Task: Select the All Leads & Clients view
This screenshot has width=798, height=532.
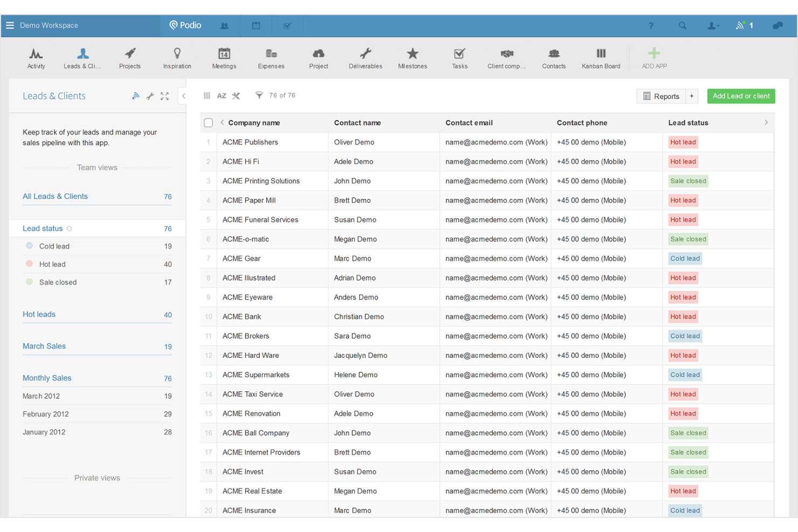Action: (x=98, y=197)
